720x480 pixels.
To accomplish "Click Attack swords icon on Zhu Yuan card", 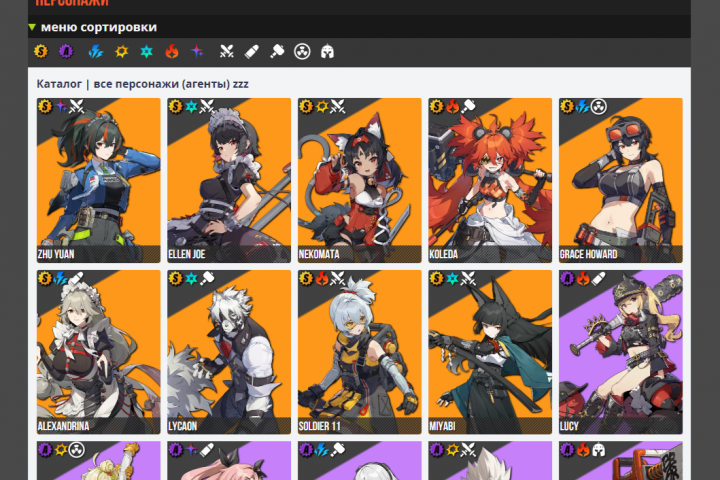I will [77, 107].
